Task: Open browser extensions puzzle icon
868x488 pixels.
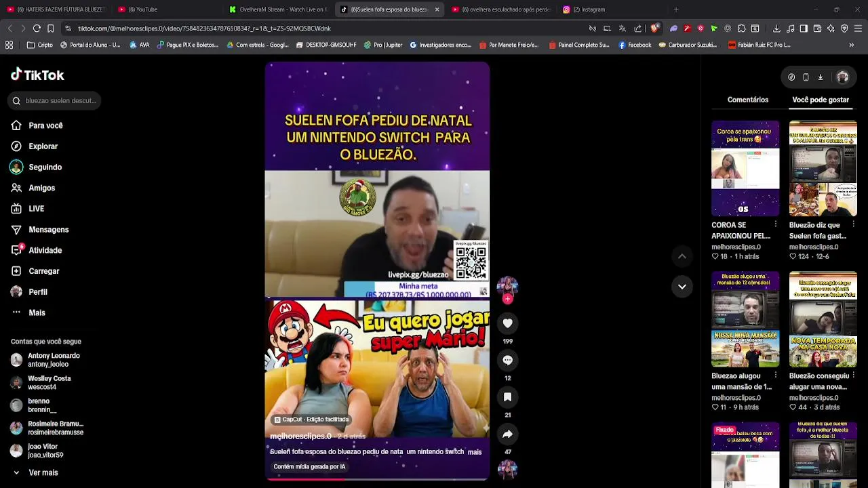Action: point(741,28)
